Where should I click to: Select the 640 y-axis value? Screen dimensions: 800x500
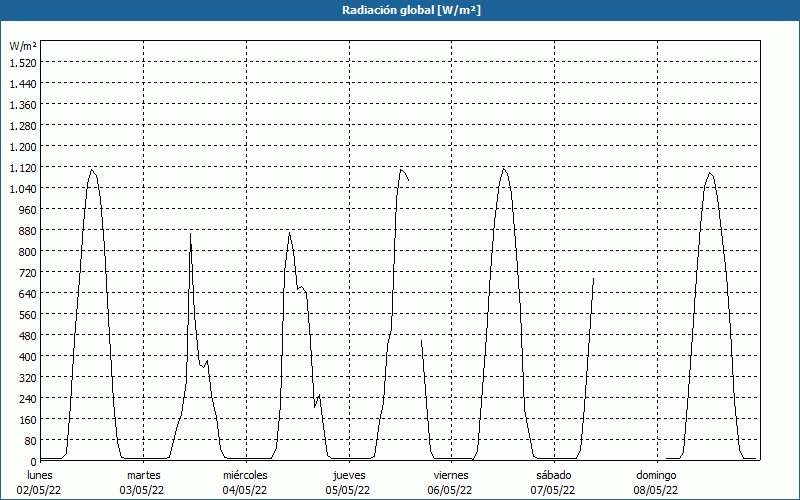(27, 294)
